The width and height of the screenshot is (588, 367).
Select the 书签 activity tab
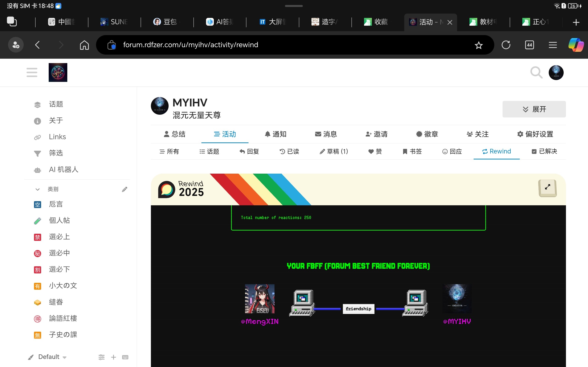[x=412, y=151]
